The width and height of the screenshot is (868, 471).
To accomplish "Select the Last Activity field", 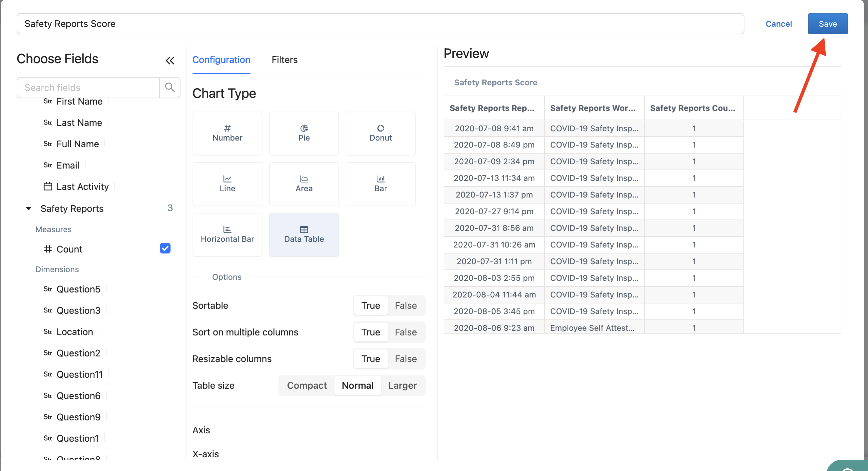I will [x=83, y=186].
